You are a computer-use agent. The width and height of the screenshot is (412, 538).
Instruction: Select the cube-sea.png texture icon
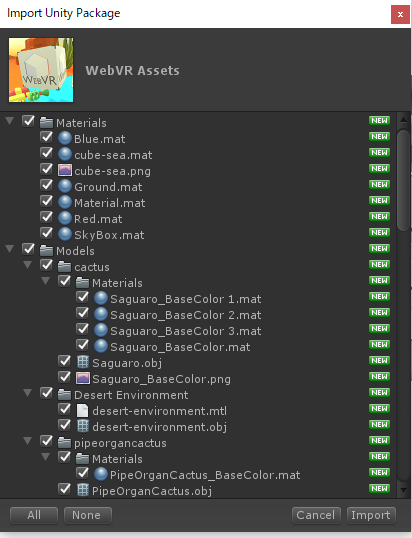pos(65,171)
